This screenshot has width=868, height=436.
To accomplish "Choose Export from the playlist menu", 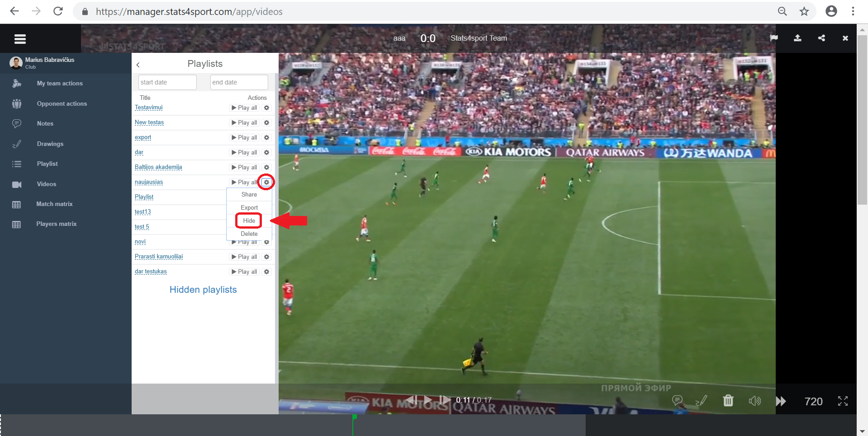I will [x=249, y=207].
